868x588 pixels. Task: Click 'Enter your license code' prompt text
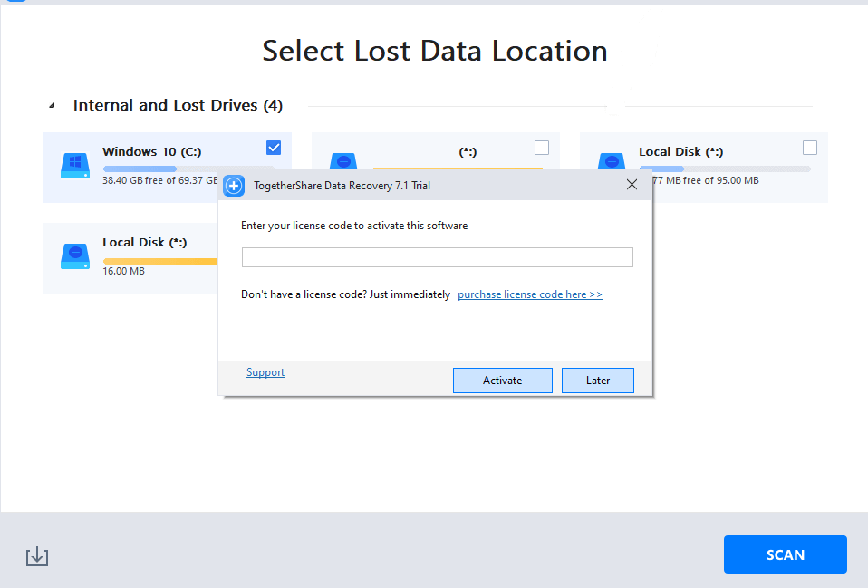[x=354, y=226]
